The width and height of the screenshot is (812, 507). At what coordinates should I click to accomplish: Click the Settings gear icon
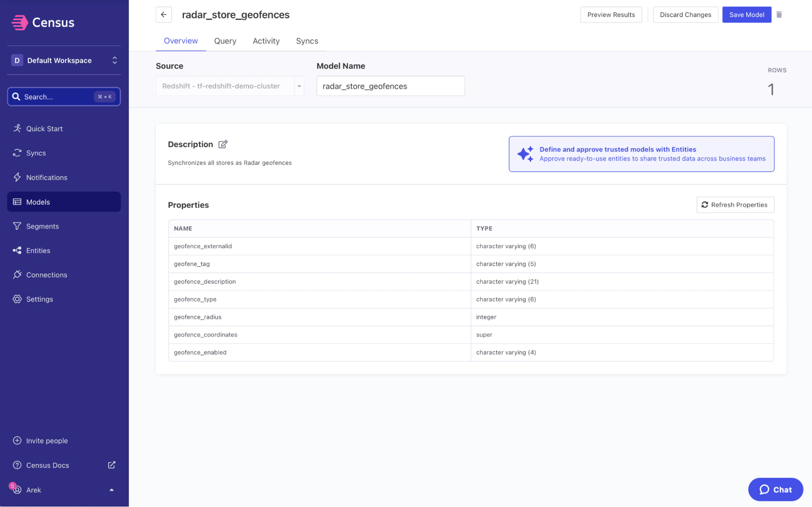point(17,299)
